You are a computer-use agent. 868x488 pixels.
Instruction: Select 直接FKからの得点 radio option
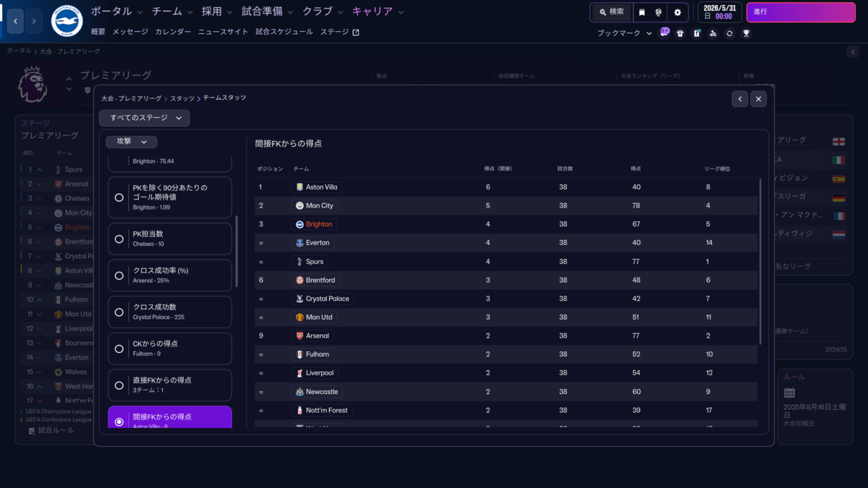(x=119, y=385)
